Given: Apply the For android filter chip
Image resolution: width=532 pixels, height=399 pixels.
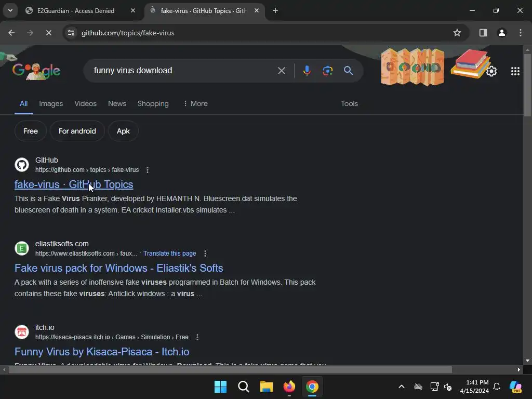Looking at the screenshot, I should coord(77,131).
